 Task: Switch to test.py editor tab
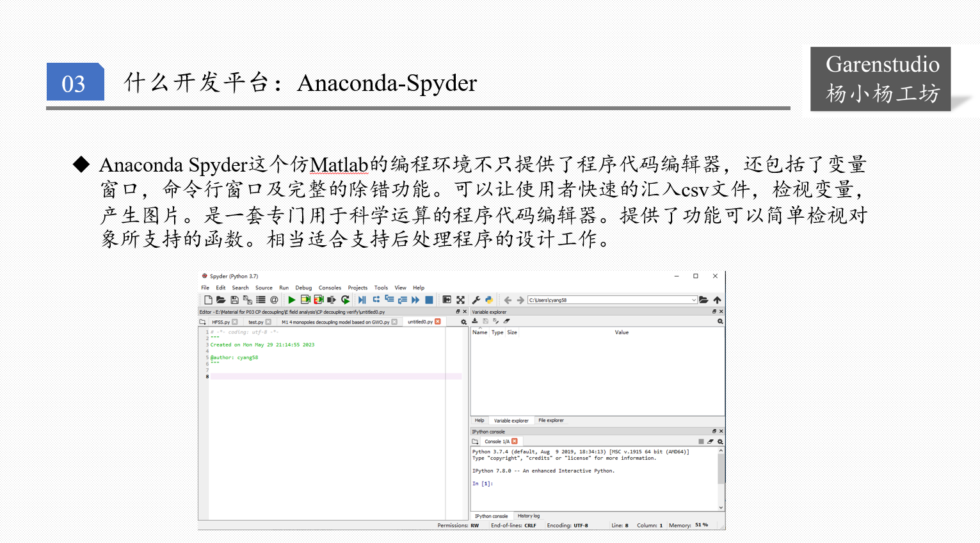click(256, 322)
